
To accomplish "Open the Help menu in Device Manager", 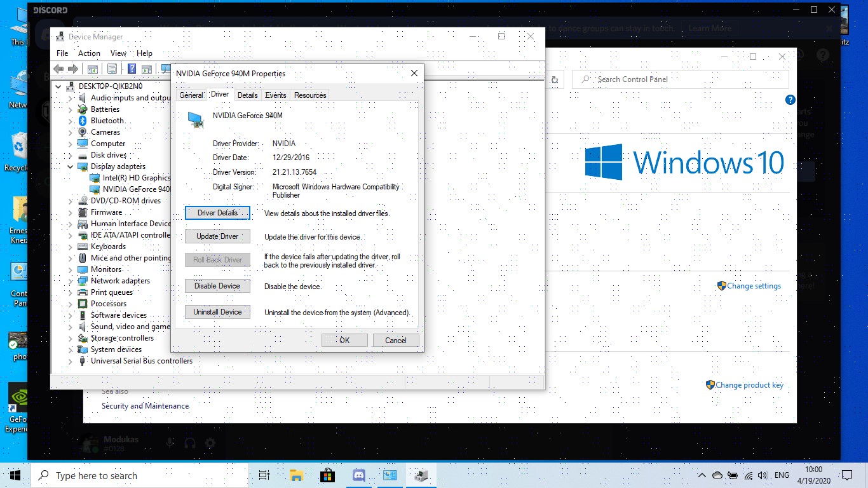I will 144,53.
